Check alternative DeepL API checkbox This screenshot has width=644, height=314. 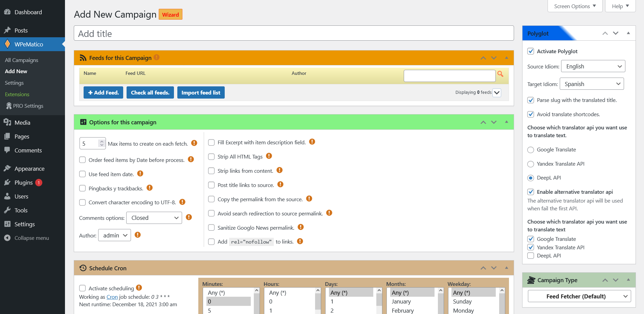(531, 256)
